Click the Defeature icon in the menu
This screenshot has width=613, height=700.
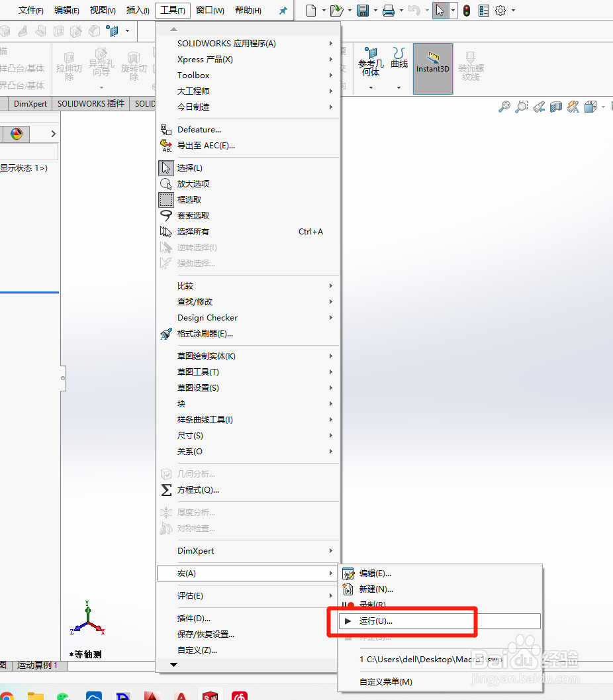(166, 130)
